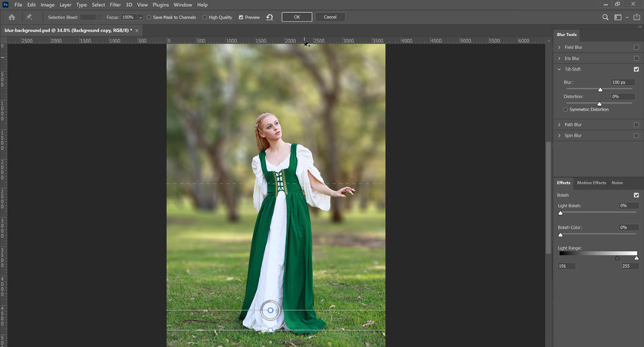Open the Window menu

[182, 5]
